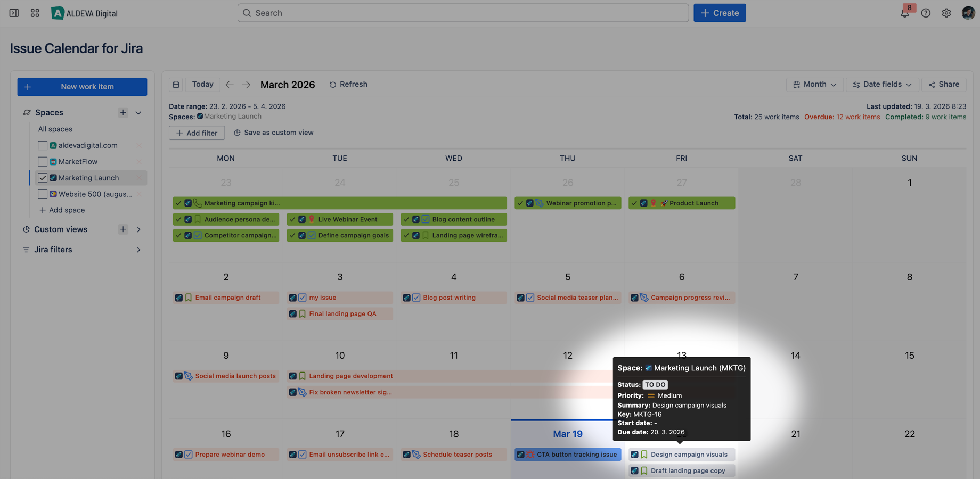Enable the aldevadigital.com space checkbox
Screen dimensions: 980x479
coord(43,145)
